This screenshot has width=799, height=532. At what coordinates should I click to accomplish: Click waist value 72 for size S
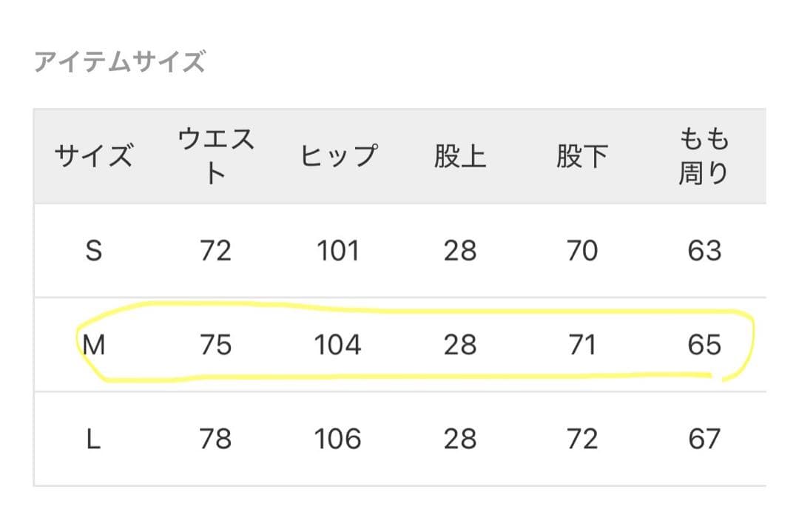coord(215,251)
